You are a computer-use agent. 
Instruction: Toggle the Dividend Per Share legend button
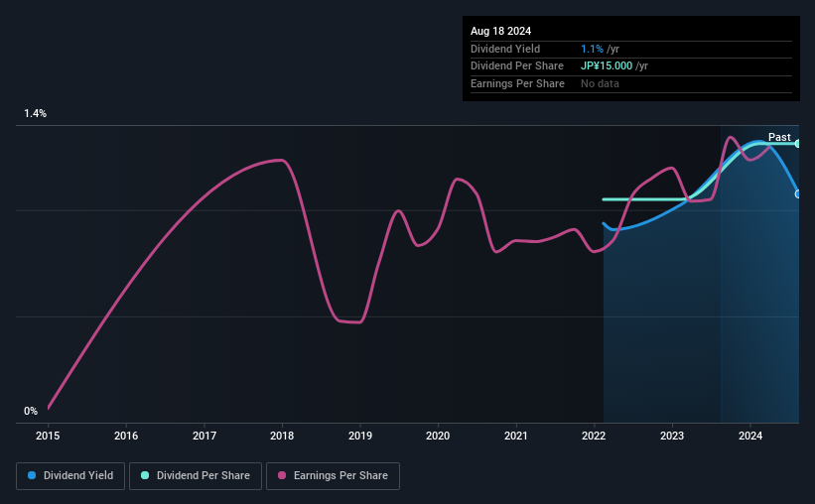point(196,476)
